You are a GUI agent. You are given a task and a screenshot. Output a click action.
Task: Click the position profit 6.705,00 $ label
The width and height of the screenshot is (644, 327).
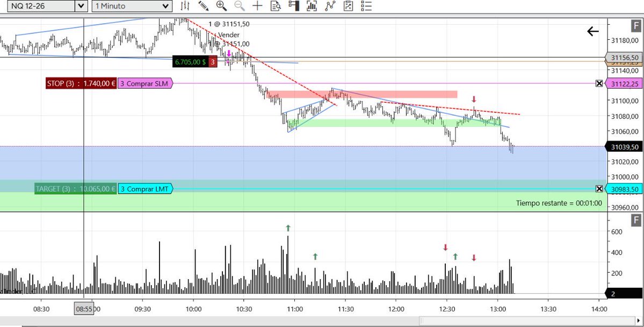[x=190, y=62]
